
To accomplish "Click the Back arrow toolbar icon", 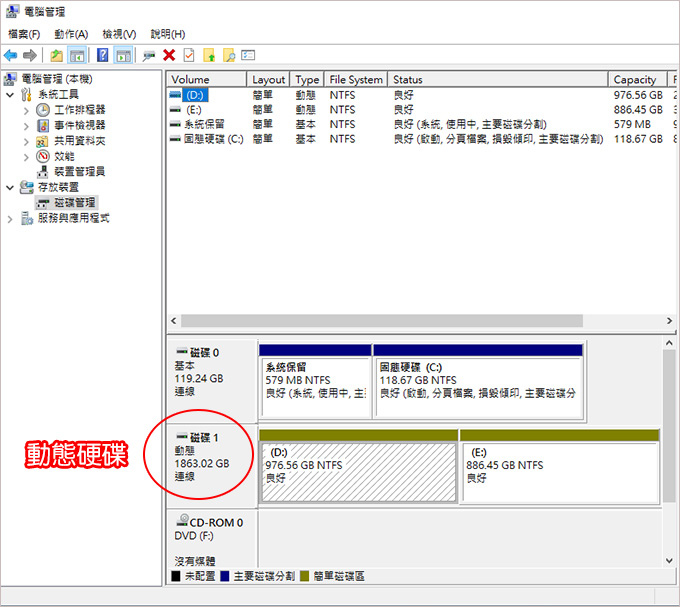I will pos(10,55).
